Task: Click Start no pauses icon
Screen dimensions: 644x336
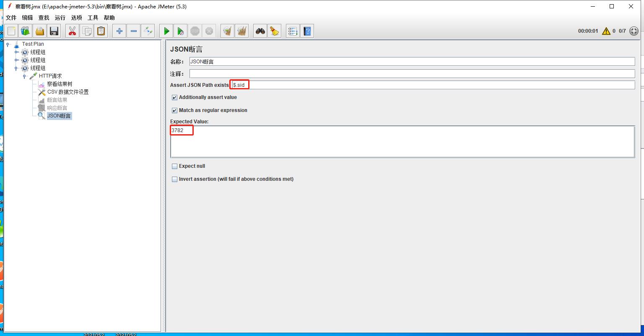Action: coord(181,31)
